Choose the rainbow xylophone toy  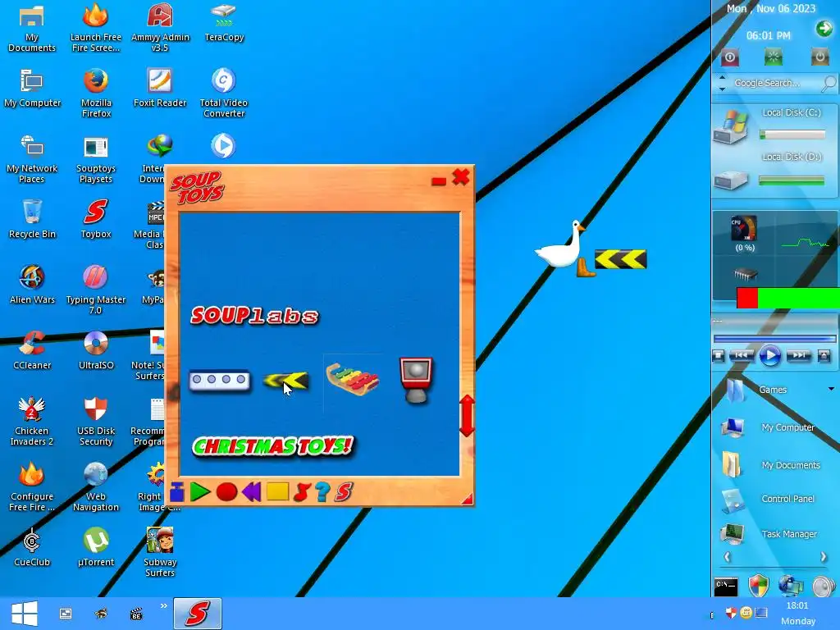[352, 379]
